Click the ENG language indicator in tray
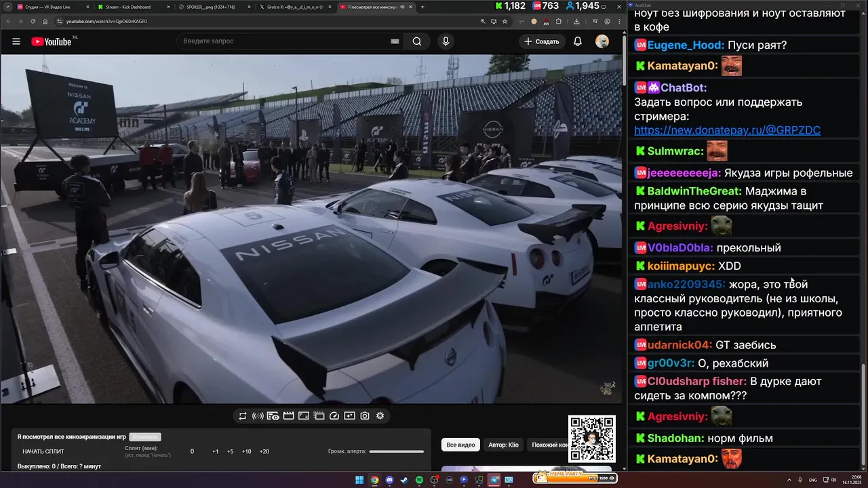This screenshot has width=868, height=488. pyautogui.click(x=813, y=480)
